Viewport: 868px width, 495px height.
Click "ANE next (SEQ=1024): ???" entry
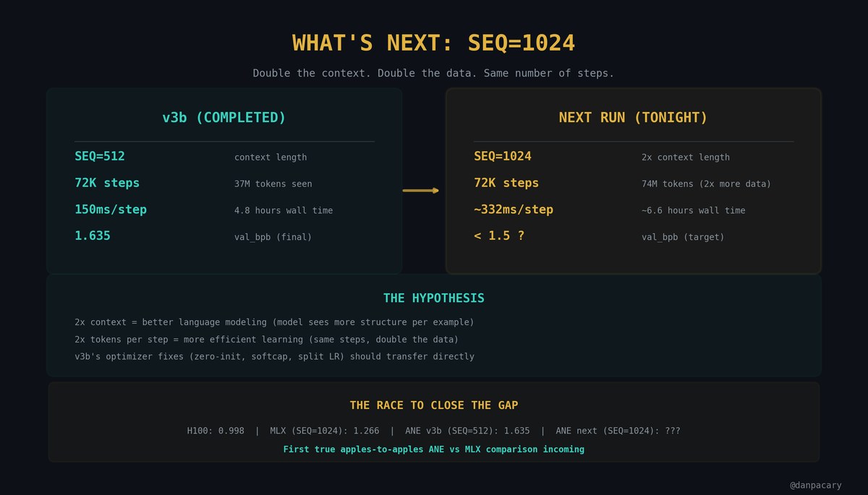pos(618,431)
